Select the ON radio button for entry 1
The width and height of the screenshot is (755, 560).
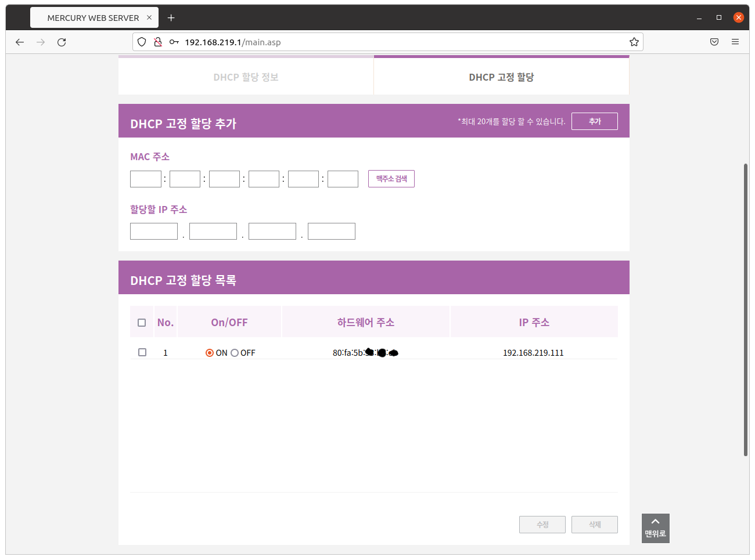coord(210,353)
